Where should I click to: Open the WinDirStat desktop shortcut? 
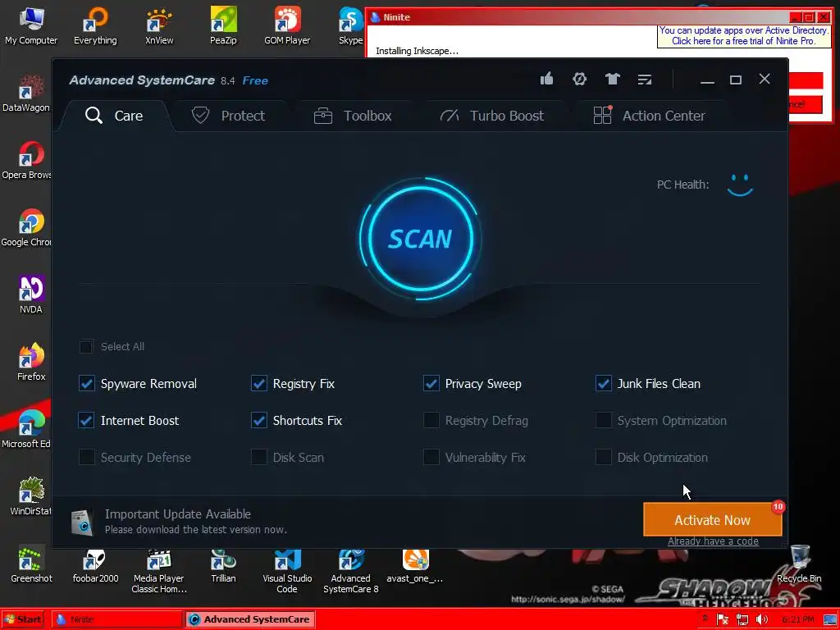pyautogui.click(x=31, y=497)
